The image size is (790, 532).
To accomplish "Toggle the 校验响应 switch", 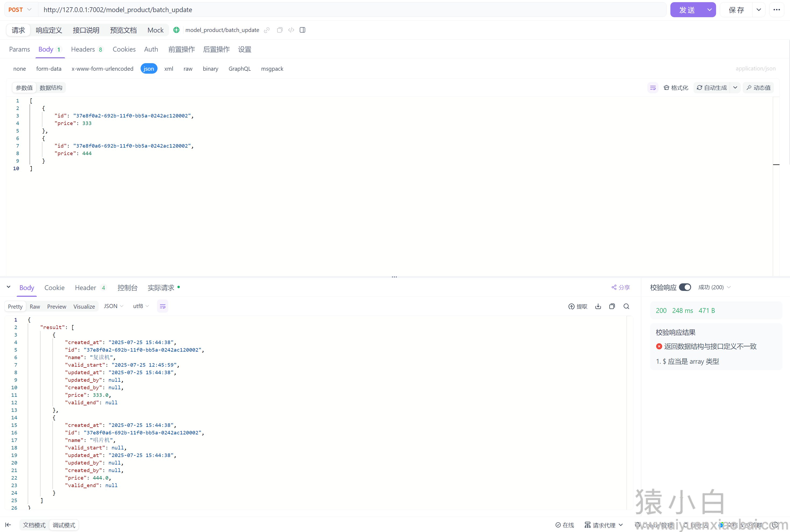I will 685,287.
